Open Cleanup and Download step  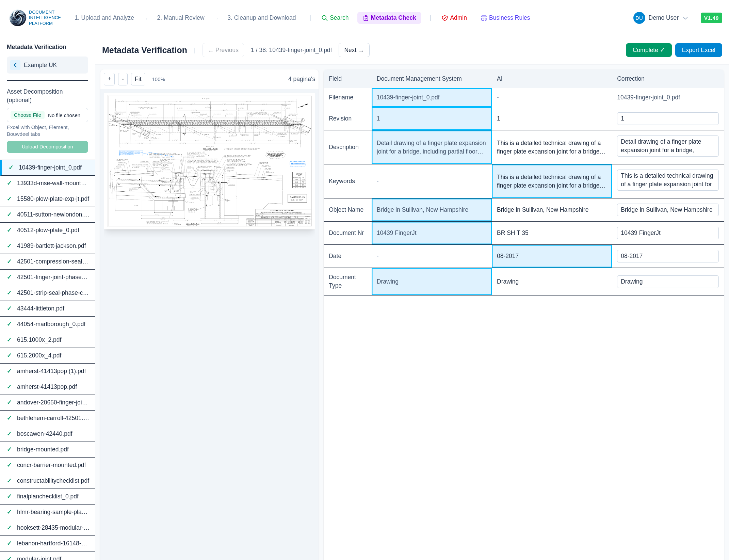(261, 18)
